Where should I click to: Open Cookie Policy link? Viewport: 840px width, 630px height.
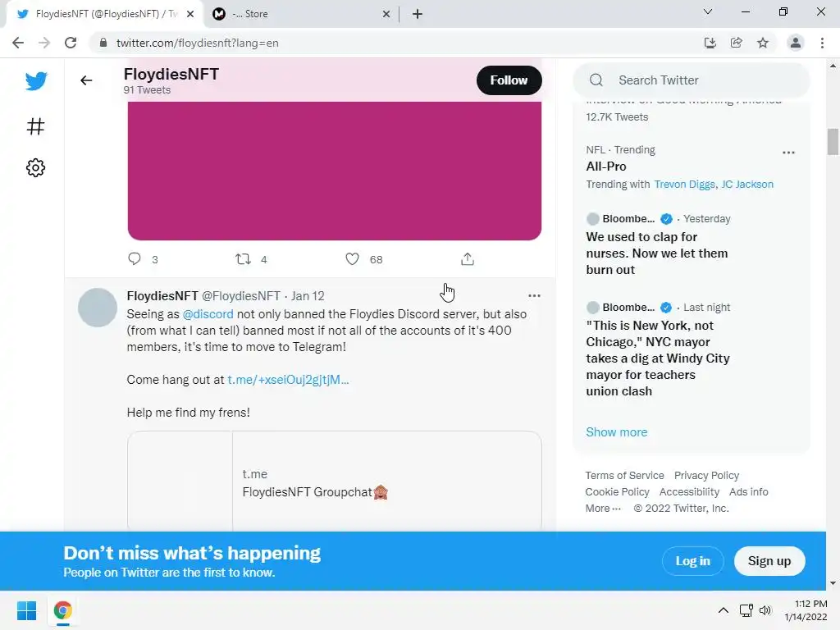[617, 492]
